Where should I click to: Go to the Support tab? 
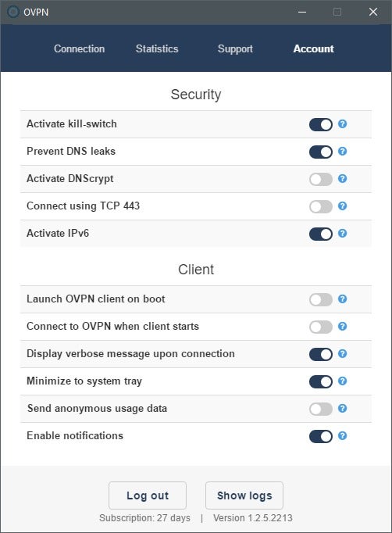[235, 49]
